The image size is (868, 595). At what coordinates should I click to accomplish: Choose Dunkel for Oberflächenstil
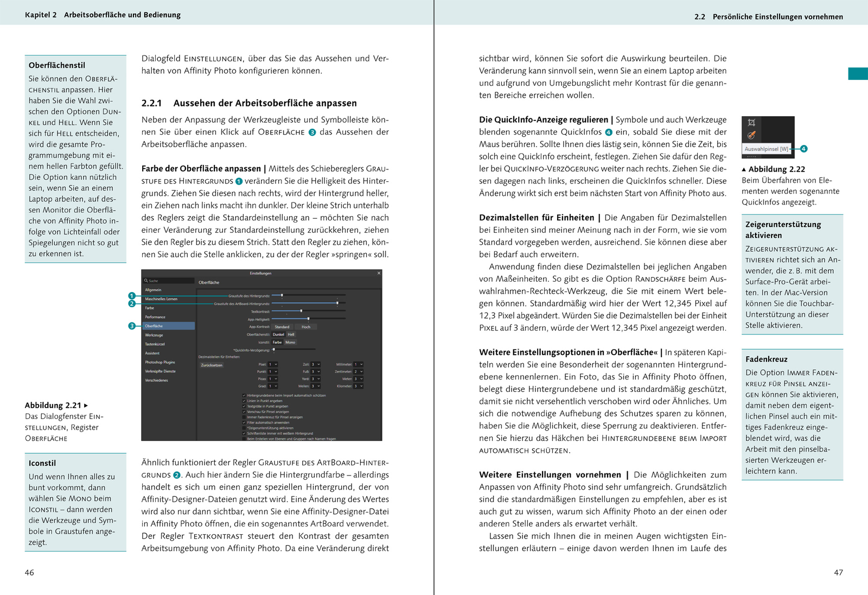[278, 334]
